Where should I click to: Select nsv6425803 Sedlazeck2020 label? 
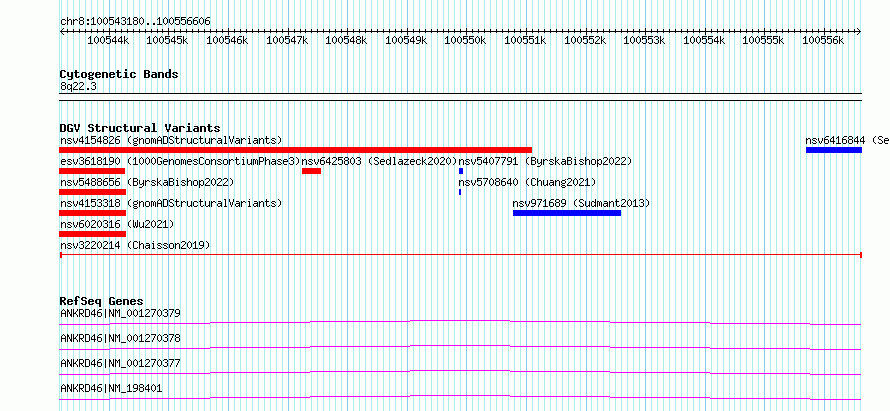tap(380, 161)
